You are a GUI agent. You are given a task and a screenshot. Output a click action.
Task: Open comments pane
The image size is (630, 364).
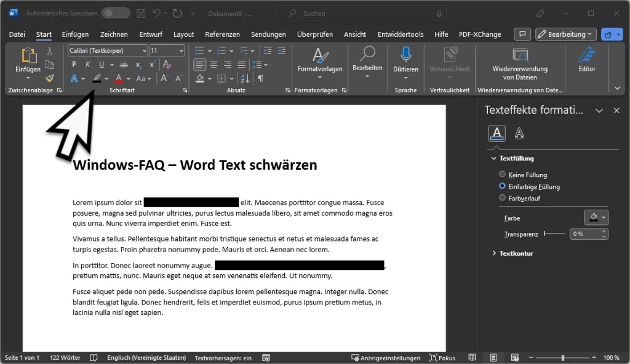click(522, 34)
